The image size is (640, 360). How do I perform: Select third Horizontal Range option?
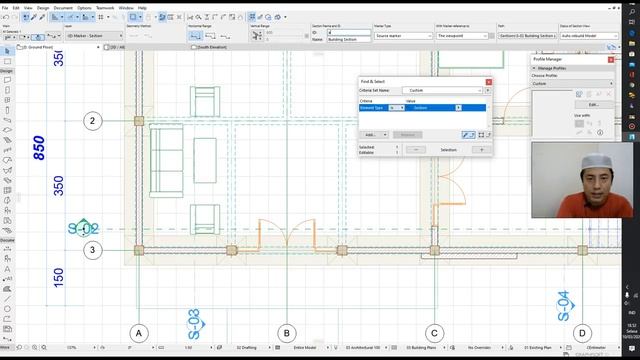pyautogui.click(x=225, y=36)
